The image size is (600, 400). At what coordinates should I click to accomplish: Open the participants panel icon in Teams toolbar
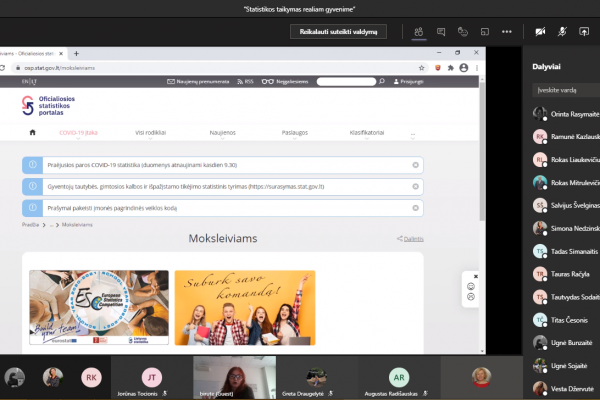pyautogui.click(x=419, y=32)
